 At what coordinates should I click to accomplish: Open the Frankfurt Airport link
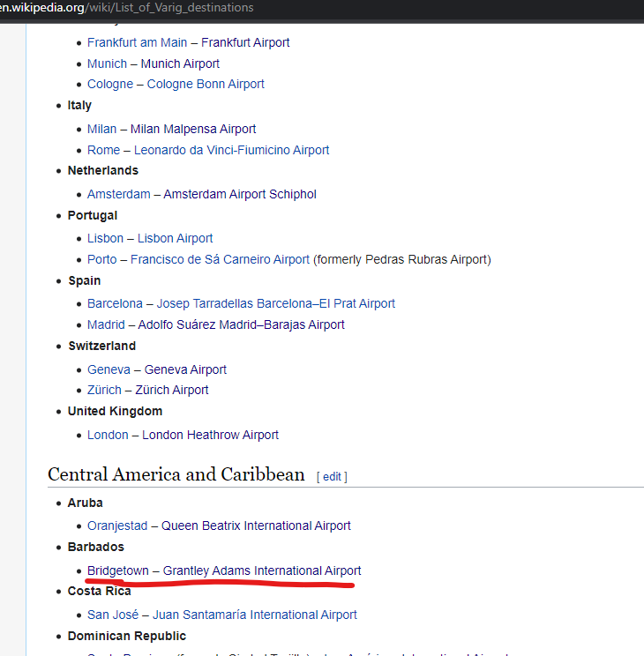pyautogui.click(x=245, y=42)
